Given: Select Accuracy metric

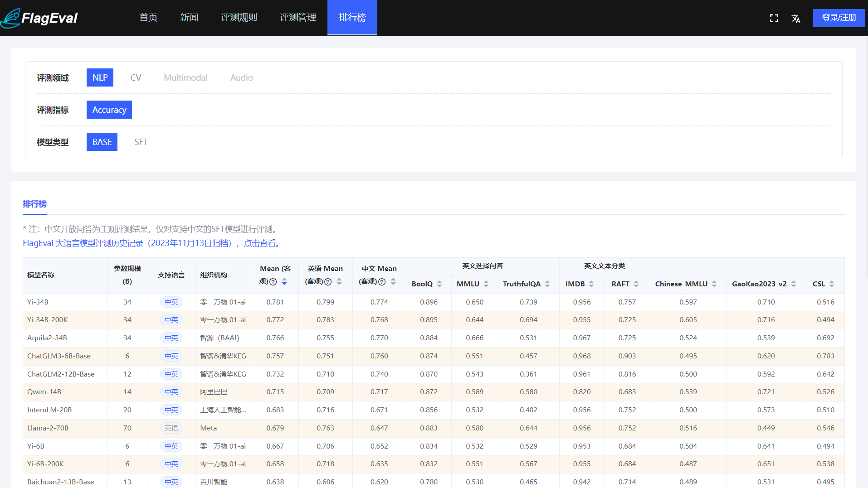Looking at the screenshot, I should click(x=109, y=110).
